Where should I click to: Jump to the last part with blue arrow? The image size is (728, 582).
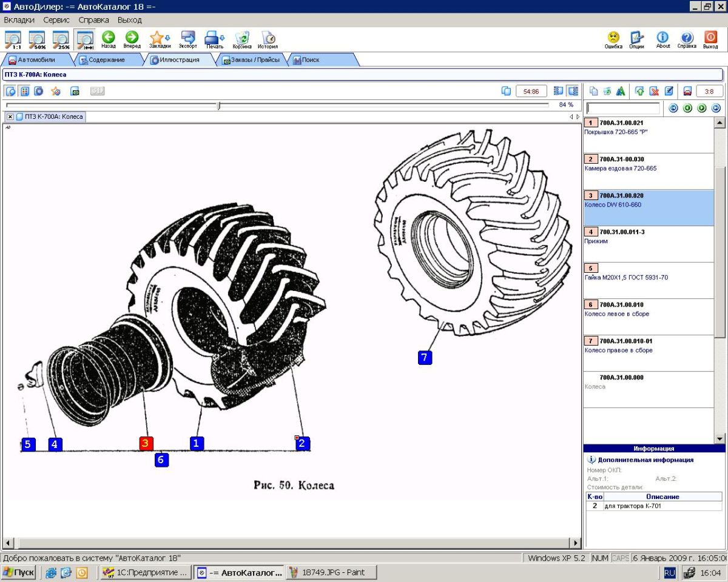point(716,108)
